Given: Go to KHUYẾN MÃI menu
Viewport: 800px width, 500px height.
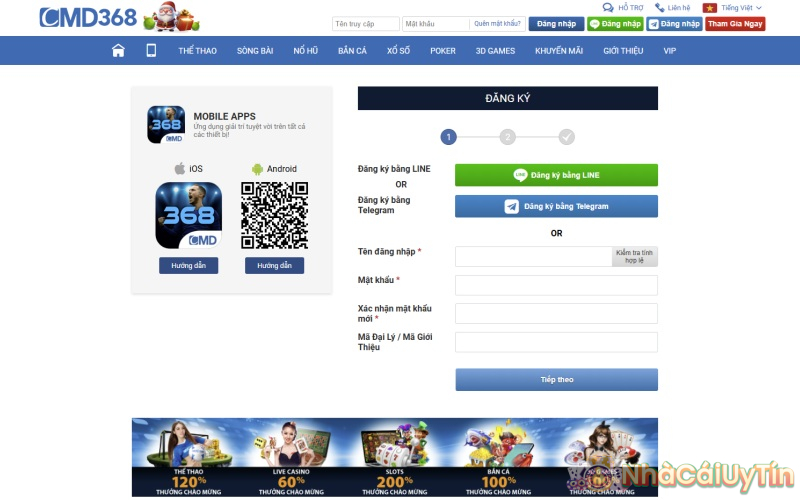Looking at the screenshot, I should (558, 51).
